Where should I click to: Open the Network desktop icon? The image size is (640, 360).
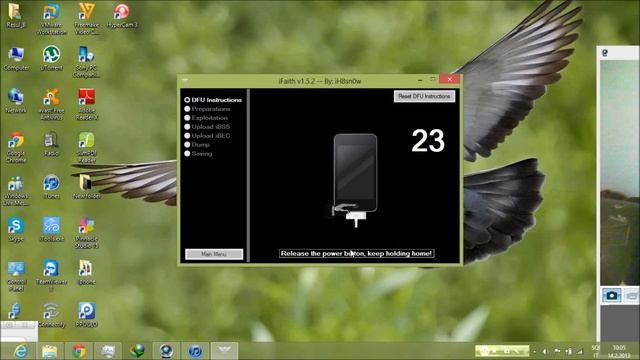16,101
